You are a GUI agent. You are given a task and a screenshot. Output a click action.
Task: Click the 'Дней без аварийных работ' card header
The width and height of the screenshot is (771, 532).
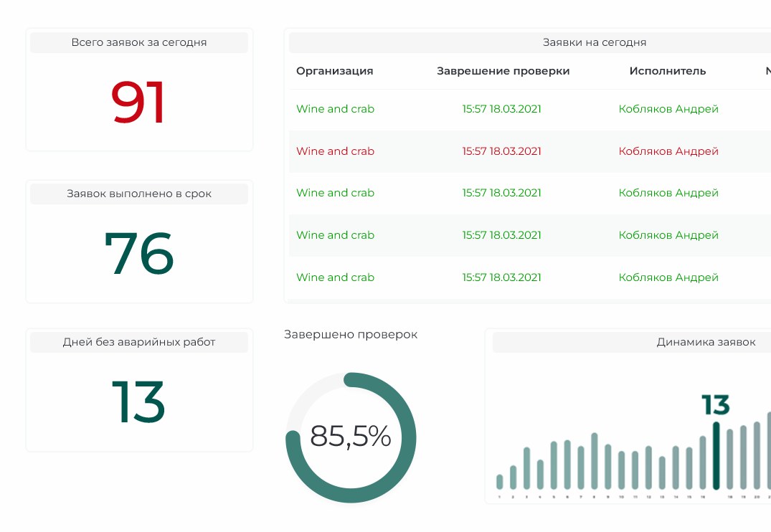(139, 342)
